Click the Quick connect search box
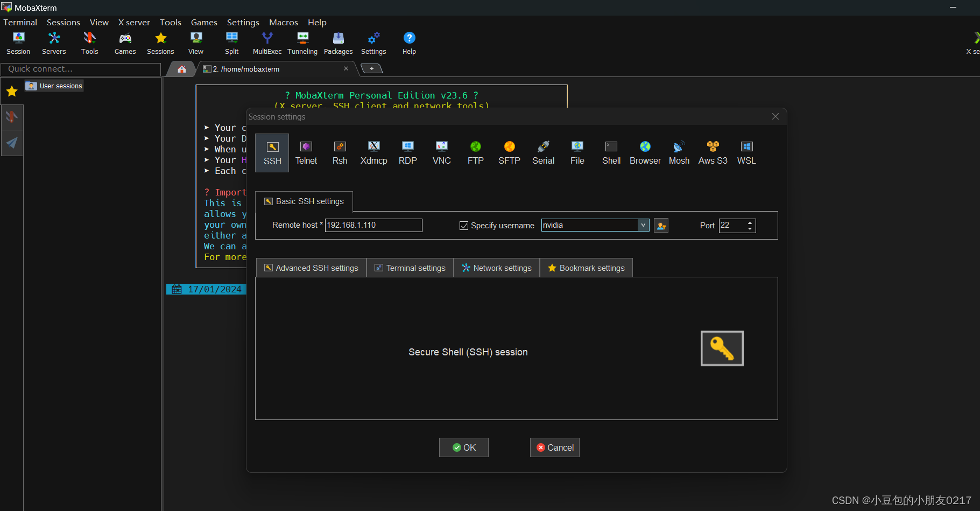The width and height of the screenshot is (980, 511). coord(81,69)
